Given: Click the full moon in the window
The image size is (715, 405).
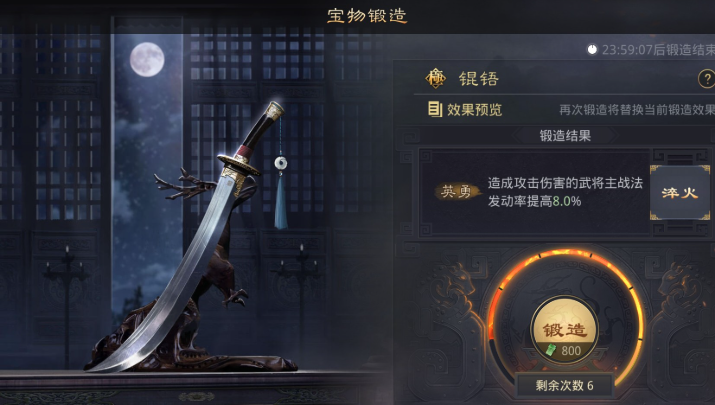Looking at the screenshot, I should (x=147, y=59).
